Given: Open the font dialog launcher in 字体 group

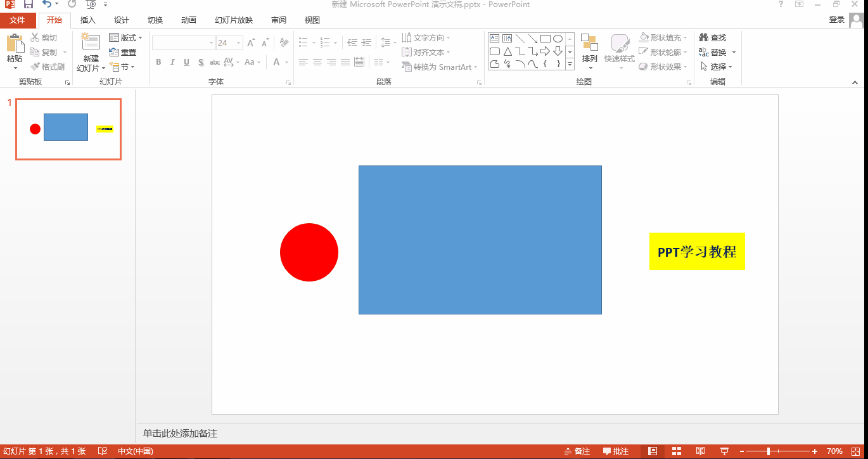Looking at the screenshot, I should click(288, 82).
